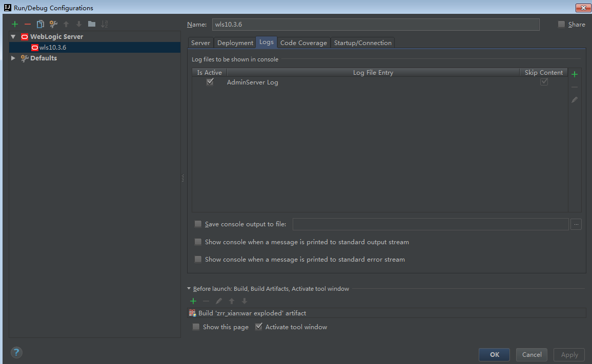Screen dimensions: 592x364
Task: Close the Run/Debug Configurations dialog
Action: tap(583, 8)
